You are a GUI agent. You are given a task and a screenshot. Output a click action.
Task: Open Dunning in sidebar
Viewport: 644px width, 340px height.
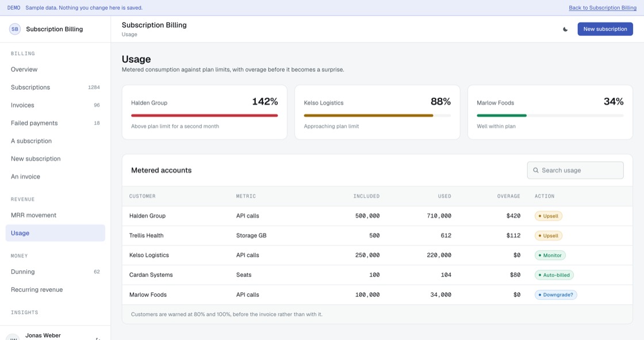[x=55, y=272]
